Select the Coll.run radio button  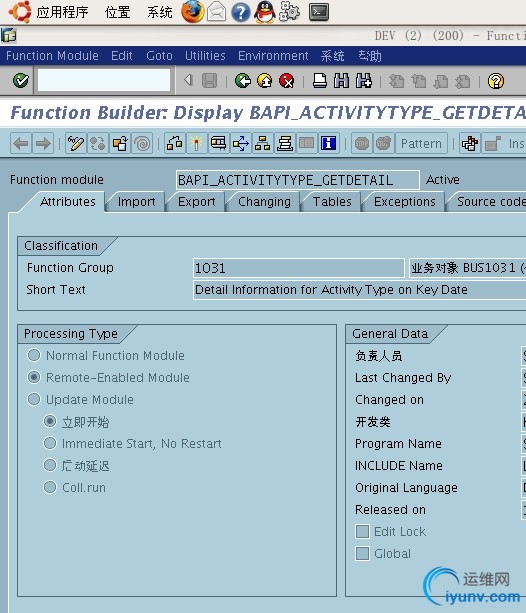(50, 487)
